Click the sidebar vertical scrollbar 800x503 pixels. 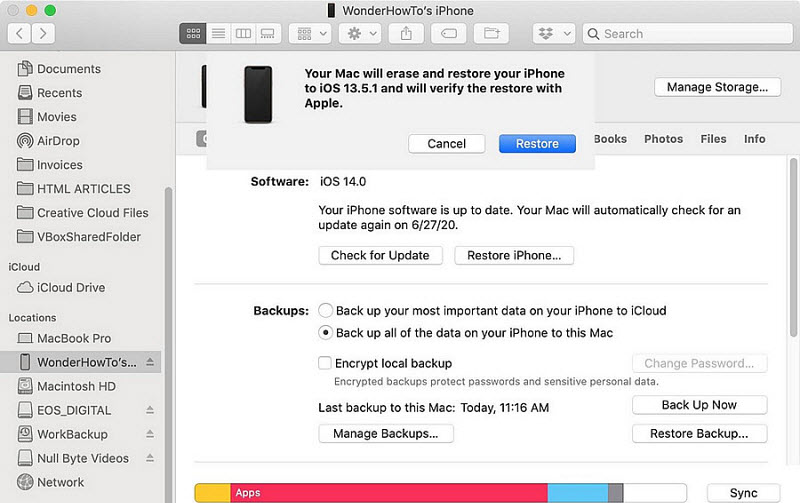[168, 344]
